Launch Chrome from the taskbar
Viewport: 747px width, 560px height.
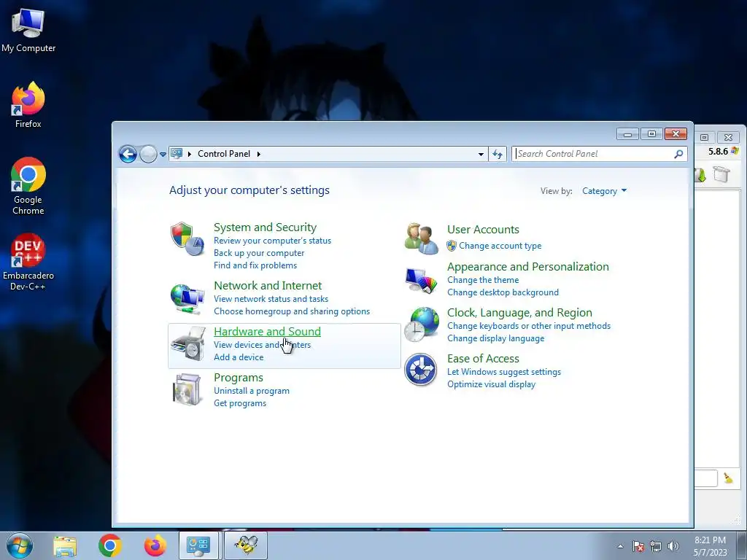(x=109, y=545)
